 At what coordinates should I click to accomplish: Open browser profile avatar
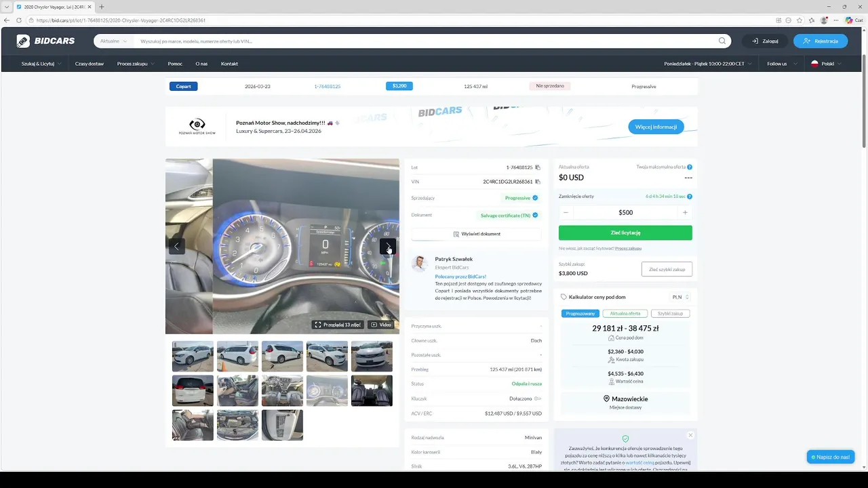pos(824,20)
